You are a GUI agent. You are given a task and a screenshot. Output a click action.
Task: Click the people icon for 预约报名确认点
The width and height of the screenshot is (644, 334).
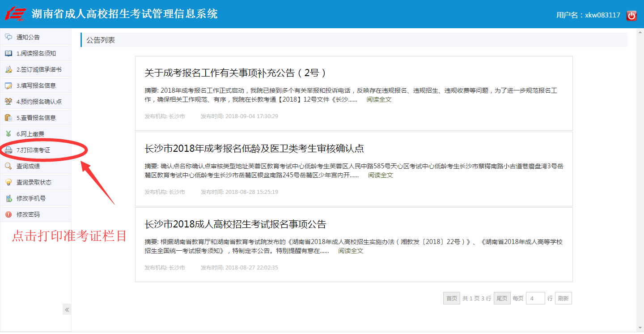(8, 102)
